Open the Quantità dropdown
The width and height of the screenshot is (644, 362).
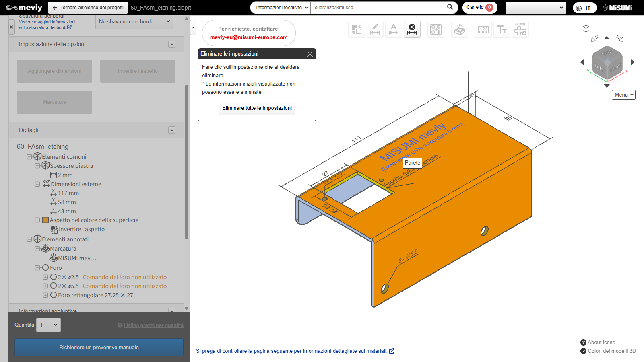(x=48, y=325)
